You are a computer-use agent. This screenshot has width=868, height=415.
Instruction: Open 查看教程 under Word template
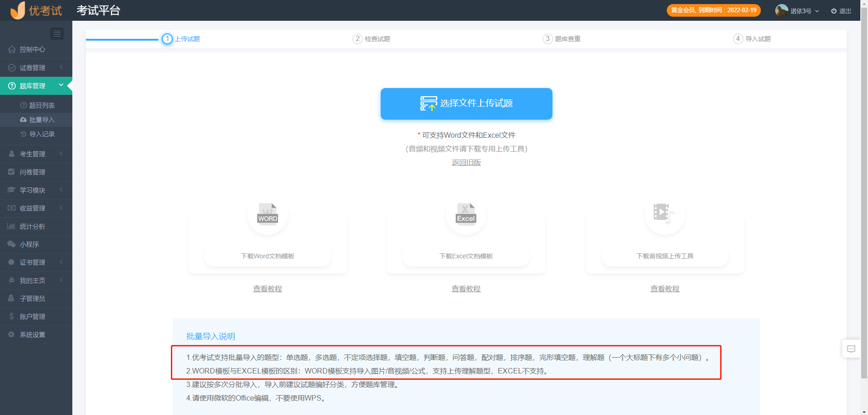(x=268, y=289)
